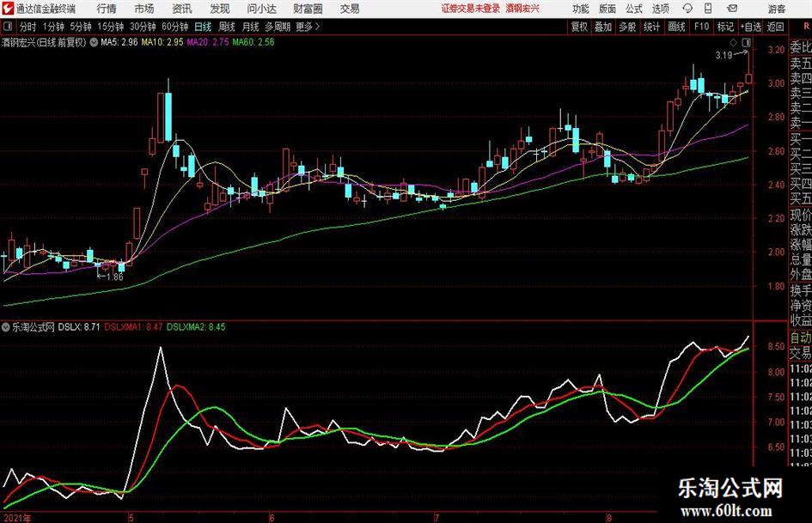
Task: Open the mail envelope icon
Action: pos(732,9)
